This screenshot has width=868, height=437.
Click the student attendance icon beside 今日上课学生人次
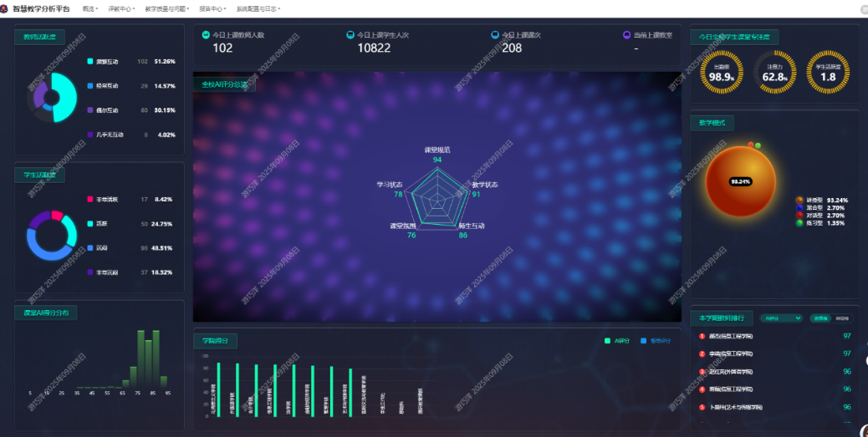tap(350, 35)
